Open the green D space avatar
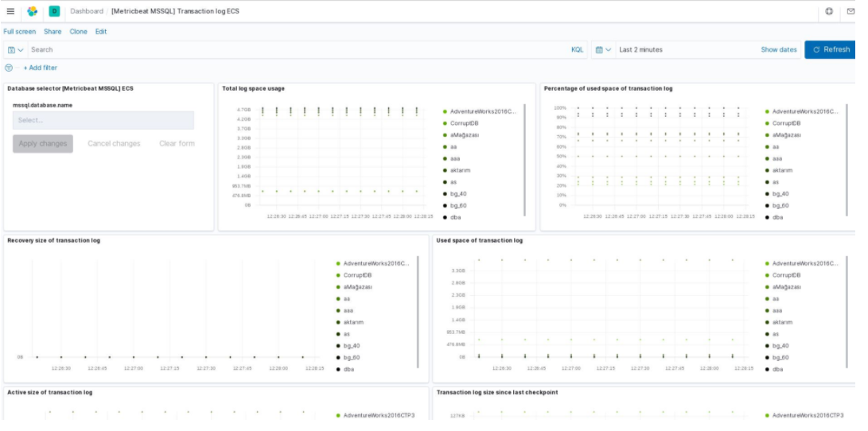The height and width of the screenshot is (431, 868). tap(54, 11)
